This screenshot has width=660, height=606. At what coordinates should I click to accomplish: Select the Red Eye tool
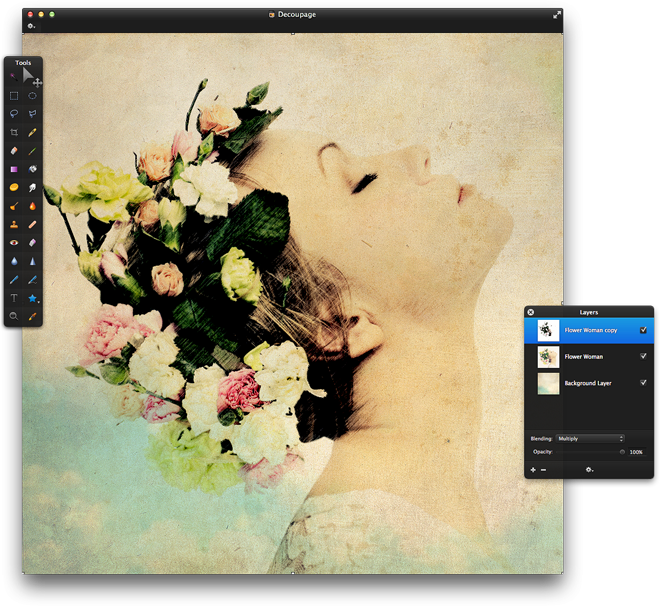(14, 242)
